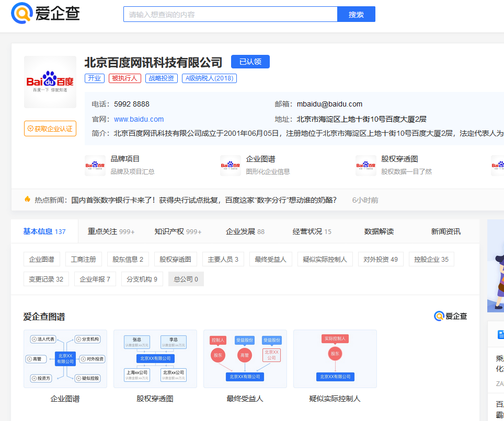Click the 股权穿透图 Baidu icon

pyautogui.click(x=366, y=166)
